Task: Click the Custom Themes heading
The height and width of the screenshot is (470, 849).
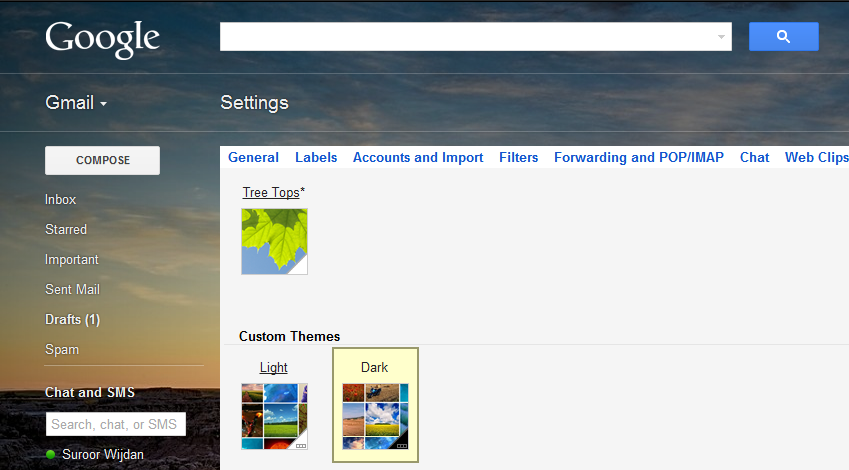Action: [x=290, y=336]
